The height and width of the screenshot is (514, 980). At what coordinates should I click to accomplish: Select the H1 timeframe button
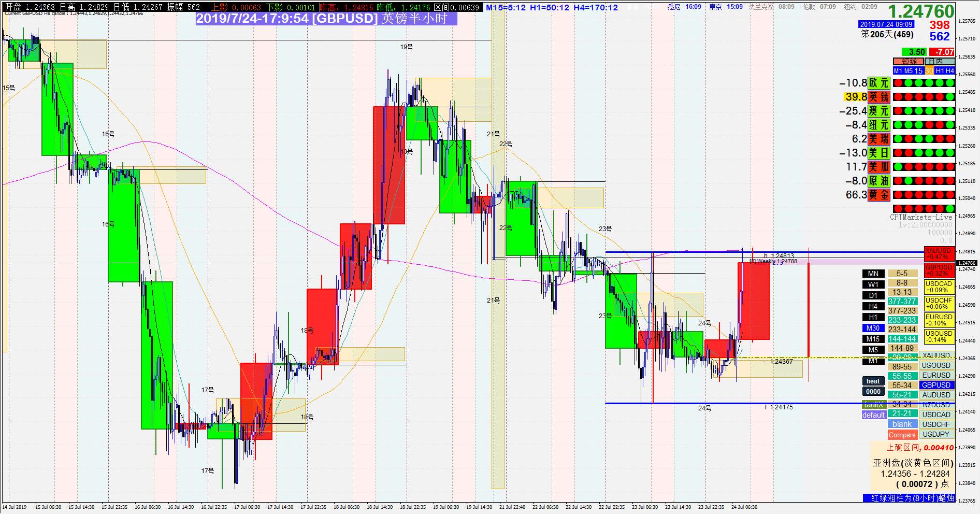(x=873, y=317)
